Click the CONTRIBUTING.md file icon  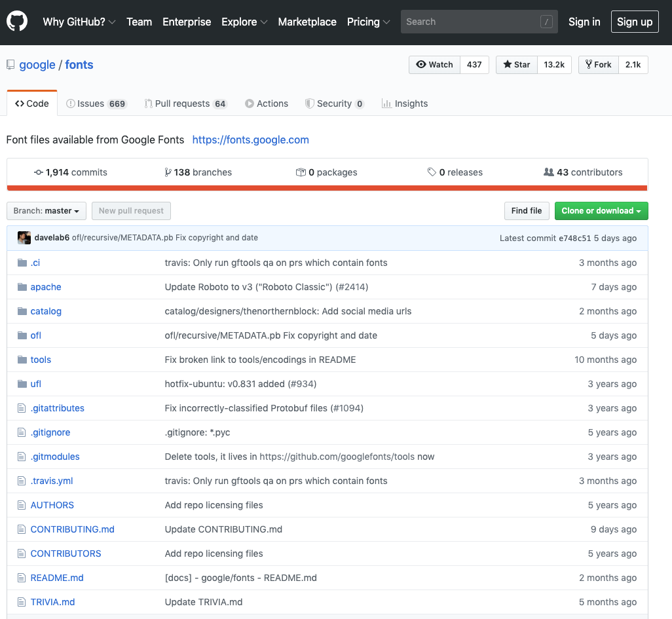[22, 529]
